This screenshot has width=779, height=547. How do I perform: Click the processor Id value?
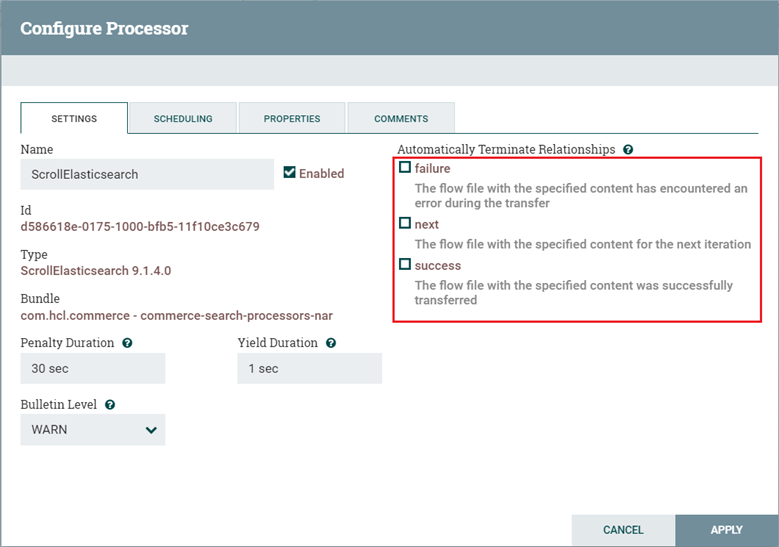140,226
